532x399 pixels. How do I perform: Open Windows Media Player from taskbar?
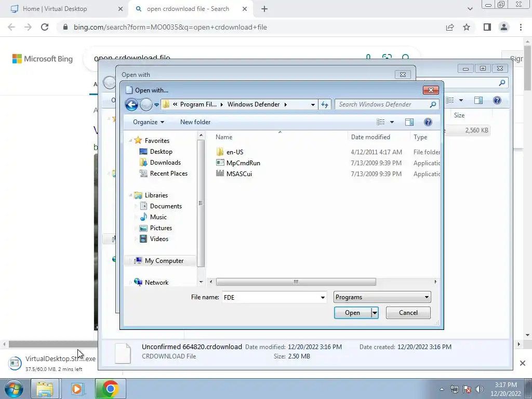tap(77, 389)
